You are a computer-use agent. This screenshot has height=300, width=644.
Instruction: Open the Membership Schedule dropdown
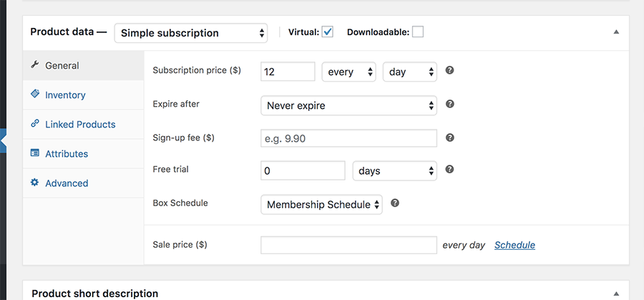(x=321, y=205)
